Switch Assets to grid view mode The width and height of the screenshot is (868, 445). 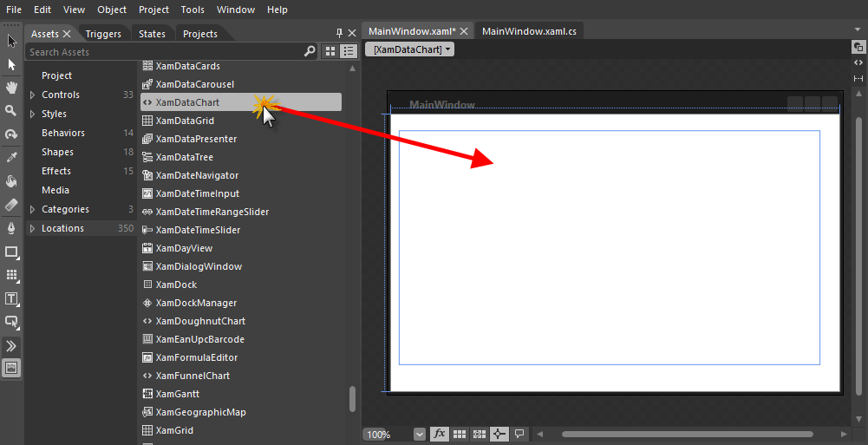[330, 52]
